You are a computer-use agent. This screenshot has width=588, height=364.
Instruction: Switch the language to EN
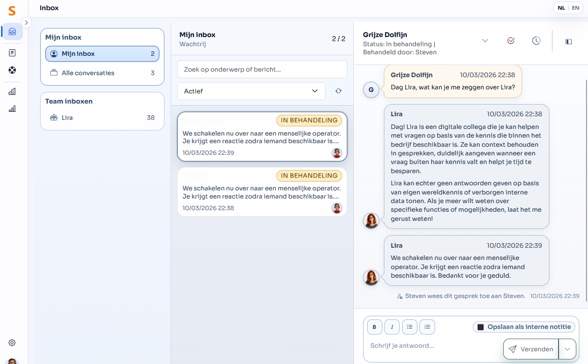(x=575, y=8)
